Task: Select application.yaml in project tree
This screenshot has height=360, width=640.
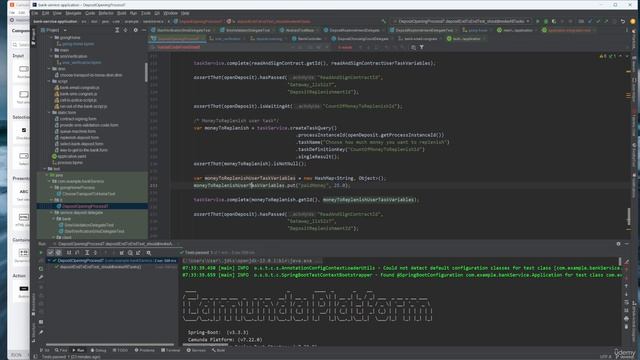Action: point(69,156)
